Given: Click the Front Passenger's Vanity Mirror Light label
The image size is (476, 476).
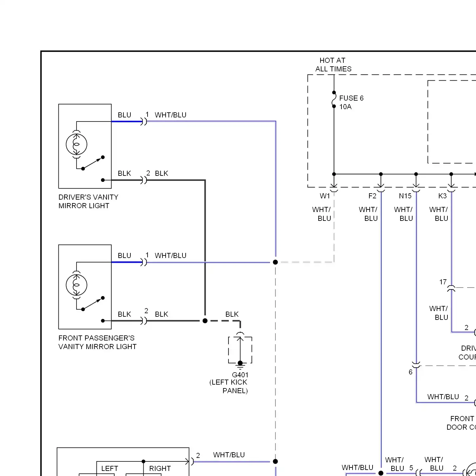Looking at the screenshot, I should [x=97, y=342].
